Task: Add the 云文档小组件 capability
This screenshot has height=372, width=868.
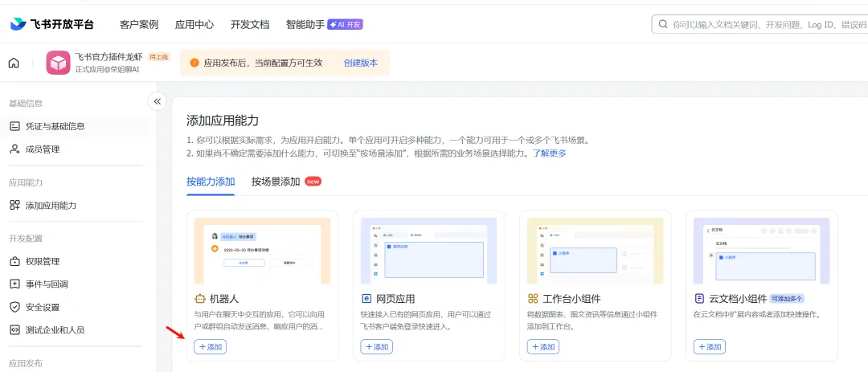Action: point(710,347)
